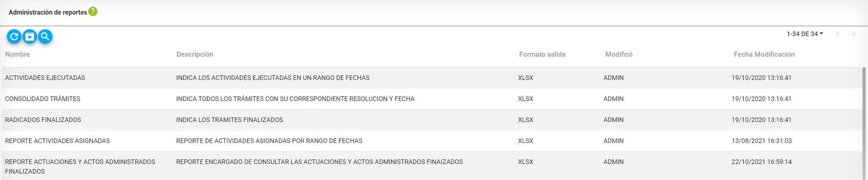Go to next page arrow
The width and height of the screenshot is (868, 180).
(x=853, y=34)
